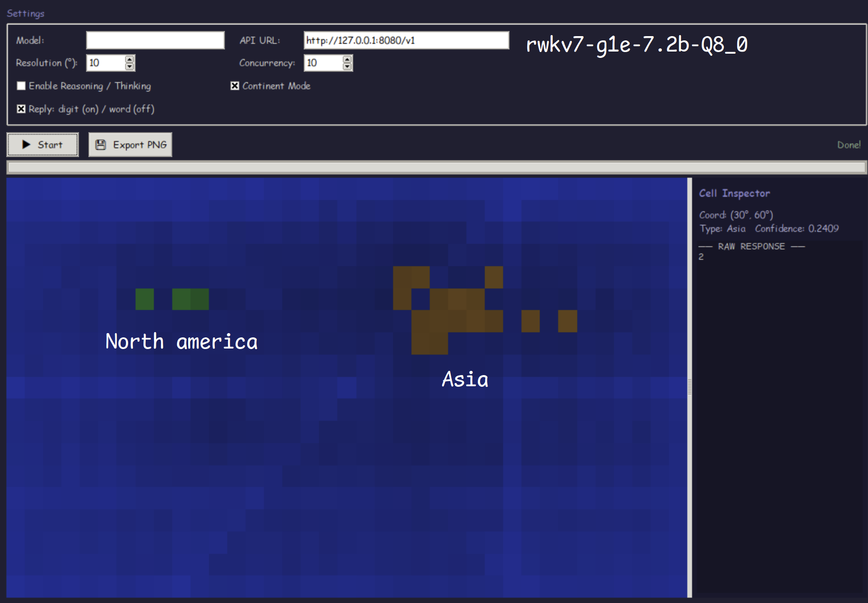Click the API URL text field
Viewport: 868px width, 603px height.
tap(406, 40)
